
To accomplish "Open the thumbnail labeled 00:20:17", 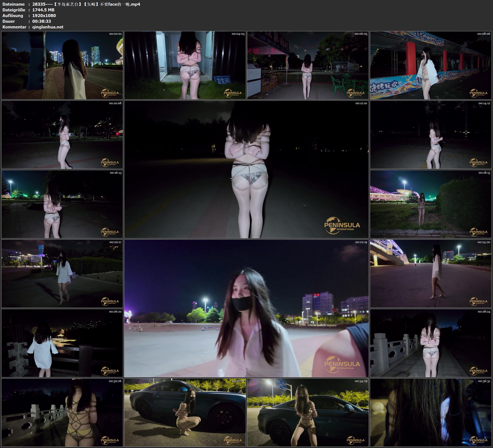I will click(x=62, y=273).
